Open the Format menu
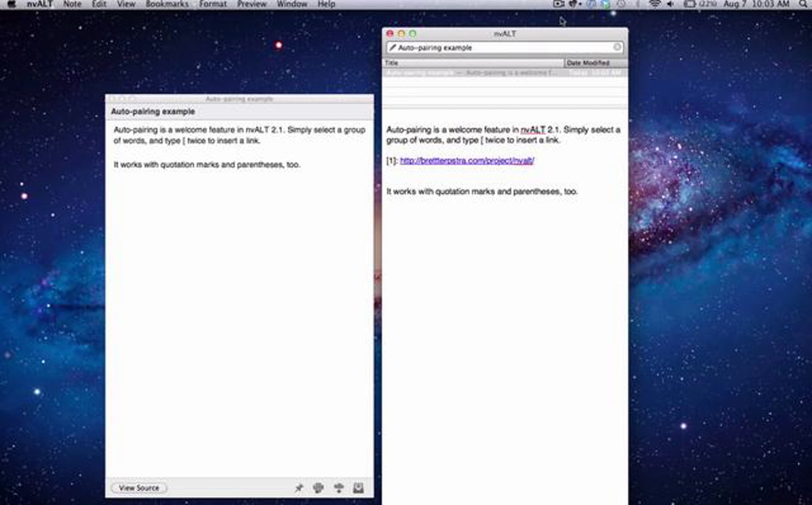The image size is (812, 505). pos(212,4)
